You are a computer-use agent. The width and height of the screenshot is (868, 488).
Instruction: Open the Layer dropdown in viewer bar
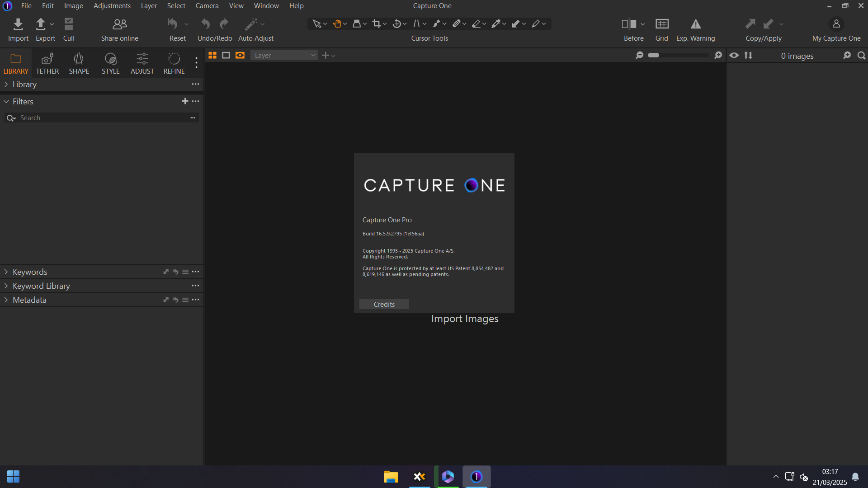284,55
